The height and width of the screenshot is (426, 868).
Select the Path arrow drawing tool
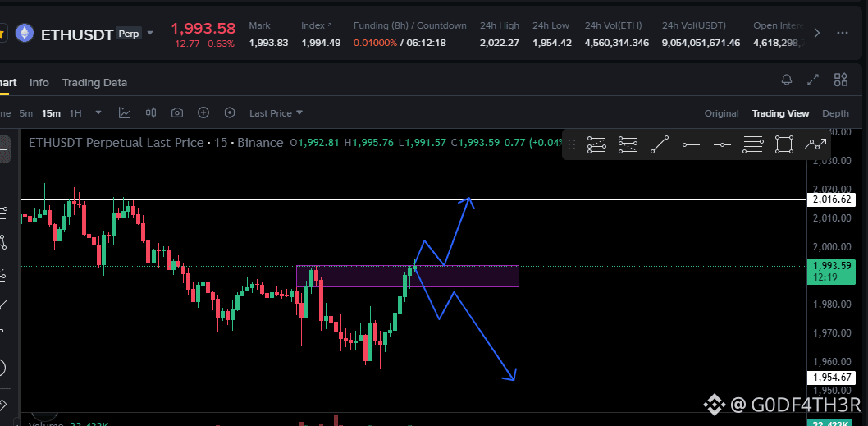pos(815,144)
